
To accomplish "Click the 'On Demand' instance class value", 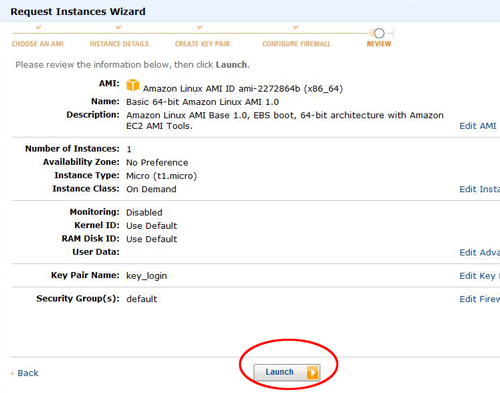I will [151, 189].
